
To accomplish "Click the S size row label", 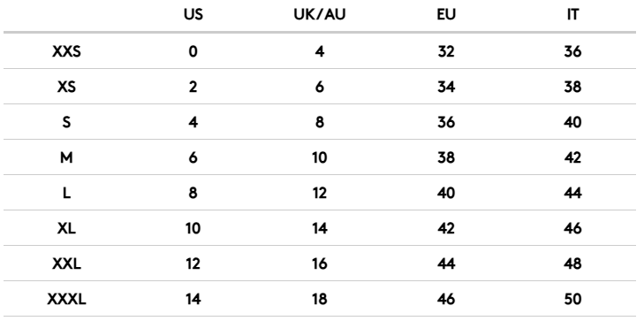I will (66, 123).
